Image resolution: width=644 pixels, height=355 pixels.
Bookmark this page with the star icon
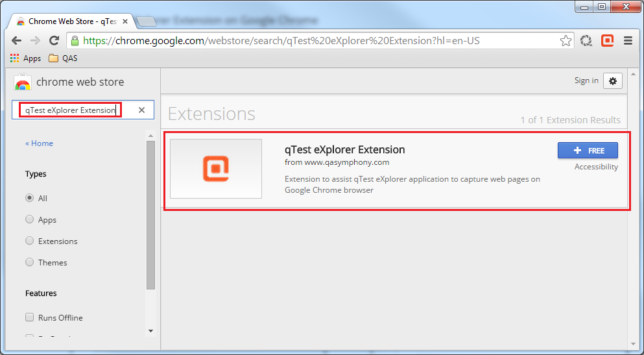tap(566, 41)
